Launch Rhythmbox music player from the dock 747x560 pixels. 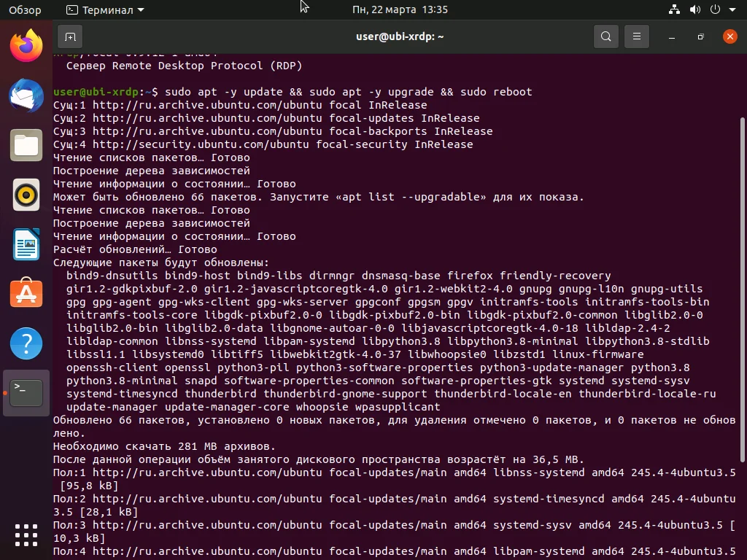(26, 195)
